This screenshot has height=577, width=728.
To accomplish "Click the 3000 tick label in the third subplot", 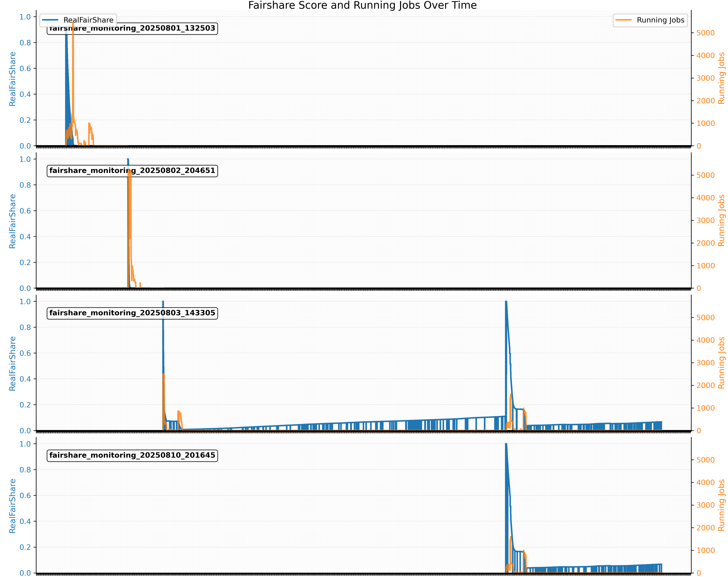I will (x=705, y=363).
